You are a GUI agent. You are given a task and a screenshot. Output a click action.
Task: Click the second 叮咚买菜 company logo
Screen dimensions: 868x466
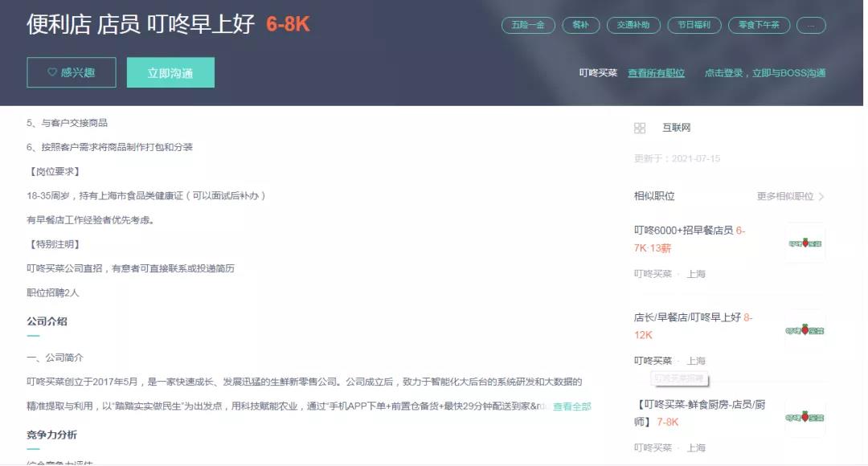[805, 330]
